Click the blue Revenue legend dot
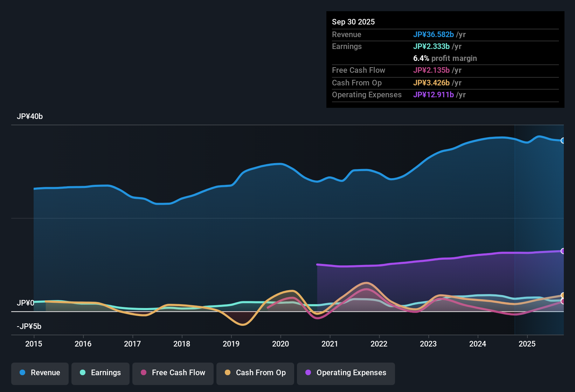575x392 pixels. coord(22,373)
